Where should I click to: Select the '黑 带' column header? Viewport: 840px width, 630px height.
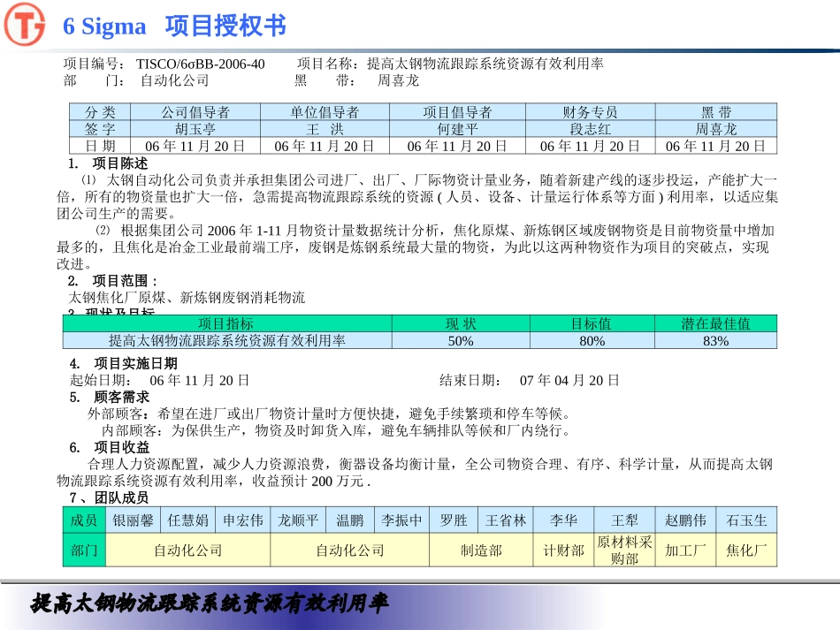pyautogui.click(x=716, y=112)
